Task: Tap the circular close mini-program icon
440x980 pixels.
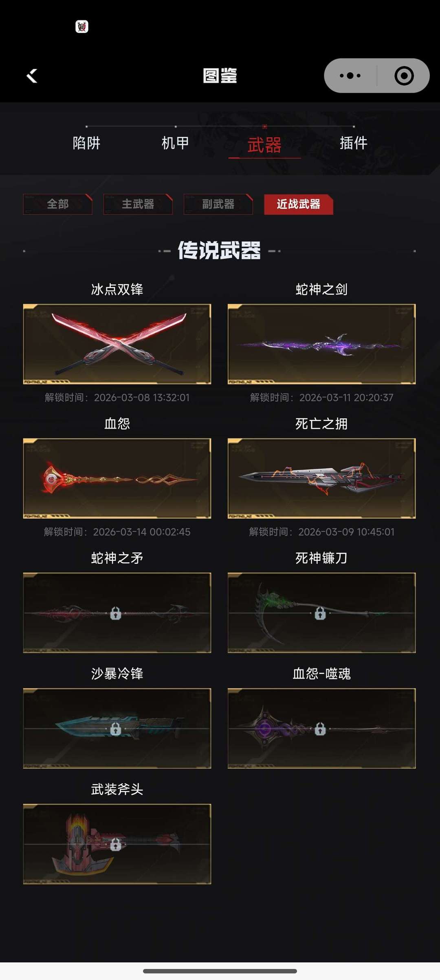Action: tap(404, 75)
